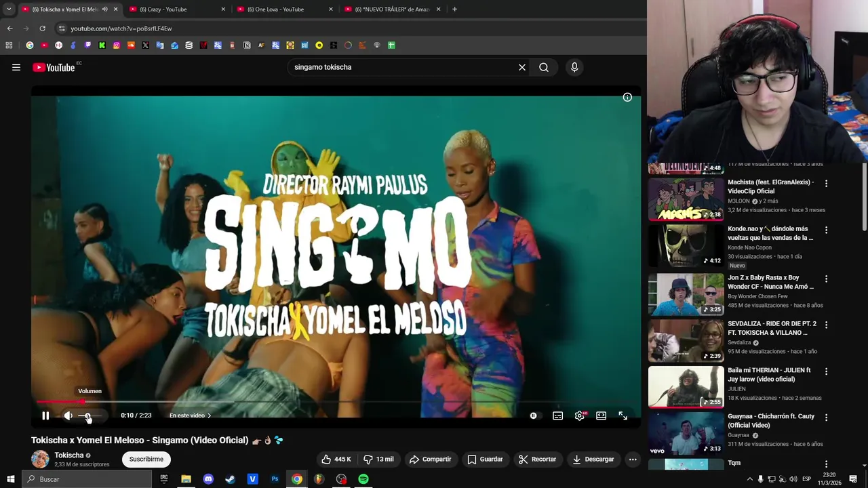
Task: Click the Recortar clip button
Action: tap(537, 459)
